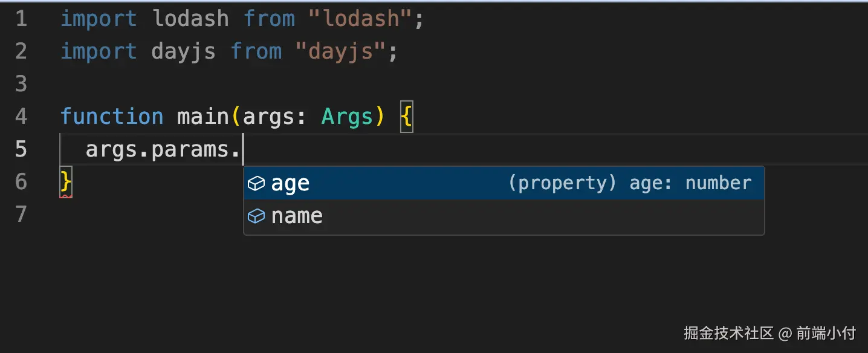The image size is (868, 353).
Task: Click line number 6 in gutter
Action: pyautogui.click(x=21, y=182)
